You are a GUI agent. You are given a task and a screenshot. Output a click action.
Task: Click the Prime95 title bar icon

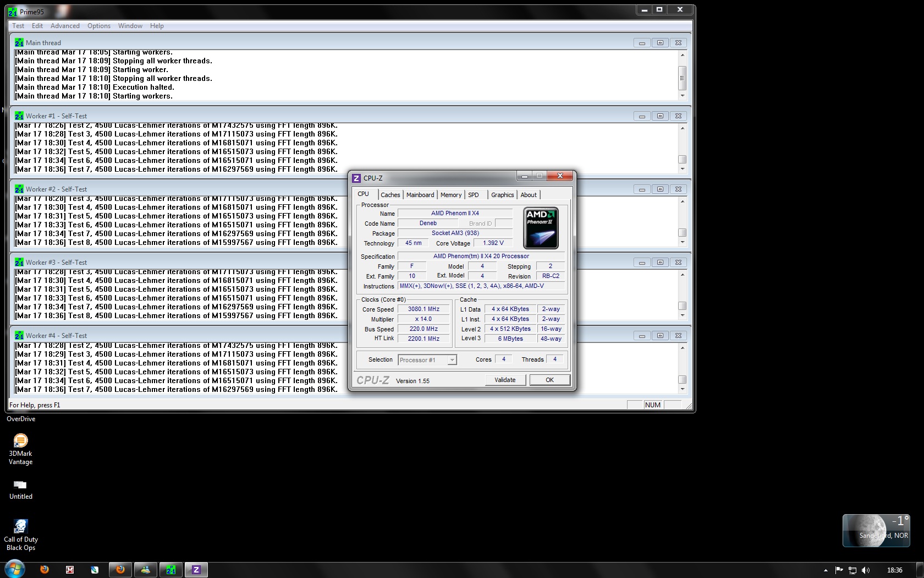(x=13, y=12)
